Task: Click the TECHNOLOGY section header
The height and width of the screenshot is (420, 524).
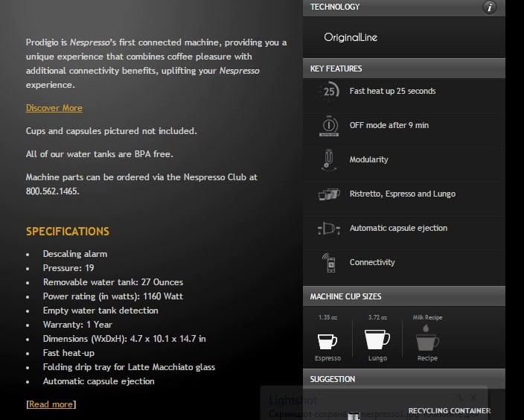Action: [403, 7]
